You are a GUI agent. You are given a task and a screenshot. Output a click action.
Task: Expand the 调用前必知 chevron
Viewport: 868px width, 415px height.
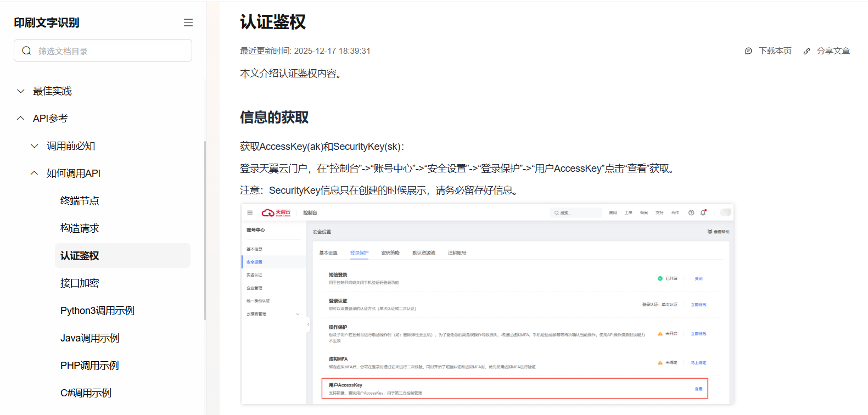point(35,146)
